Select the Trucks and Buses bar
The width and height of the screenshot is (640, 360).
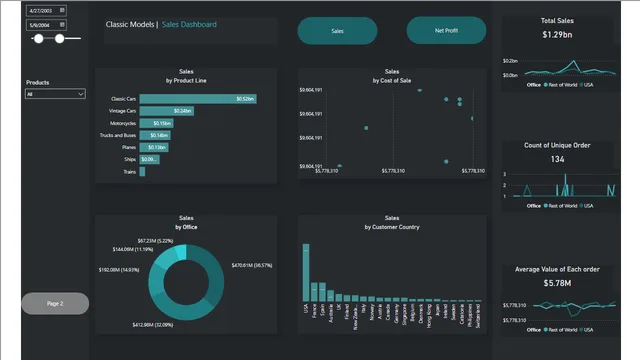(x=155, y=135)
